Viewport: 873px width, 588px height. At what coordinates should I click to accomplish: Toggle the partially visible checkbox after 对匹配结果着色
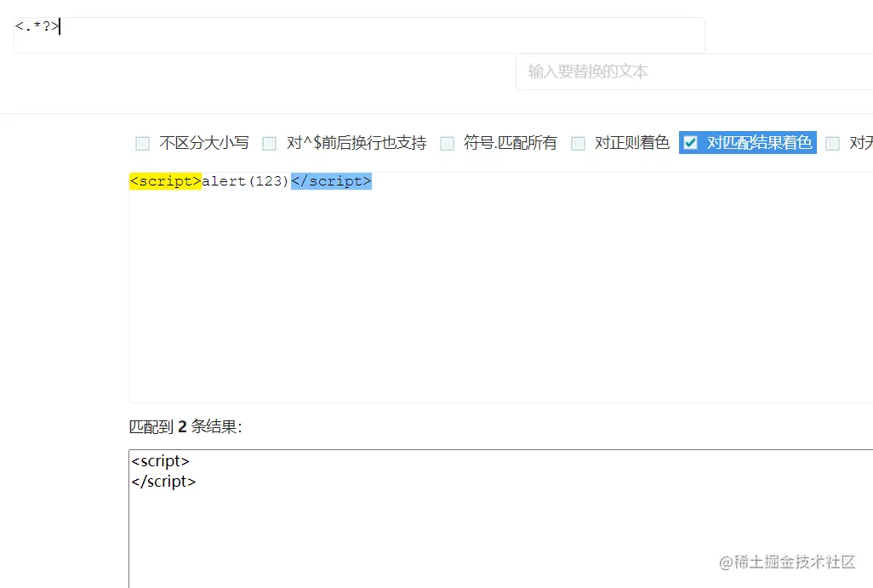[x=832, y=144]
